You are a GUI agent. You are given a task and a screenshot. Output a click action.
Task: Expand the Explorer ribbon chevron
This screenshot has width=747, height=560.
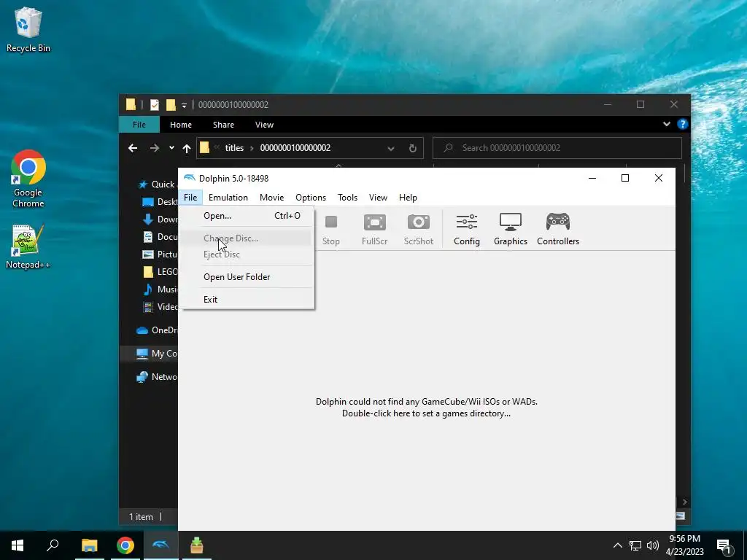pos(667,124)
